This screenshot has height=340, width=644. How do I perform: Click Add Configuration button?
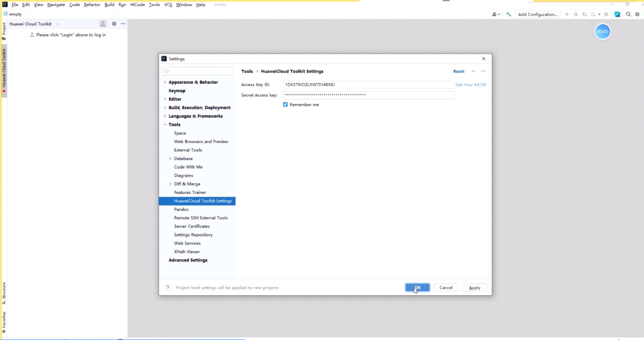tap(538, 14)
